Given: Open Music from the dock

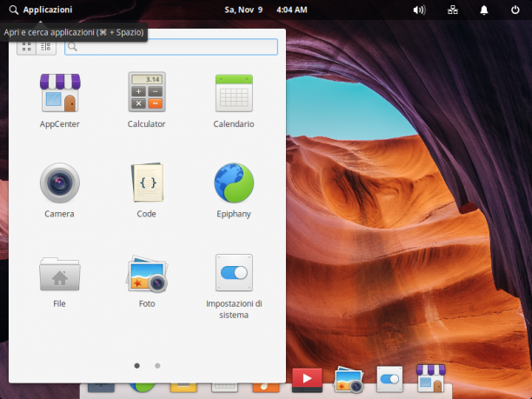Looking at the screenshot, I should coord(266,388).
